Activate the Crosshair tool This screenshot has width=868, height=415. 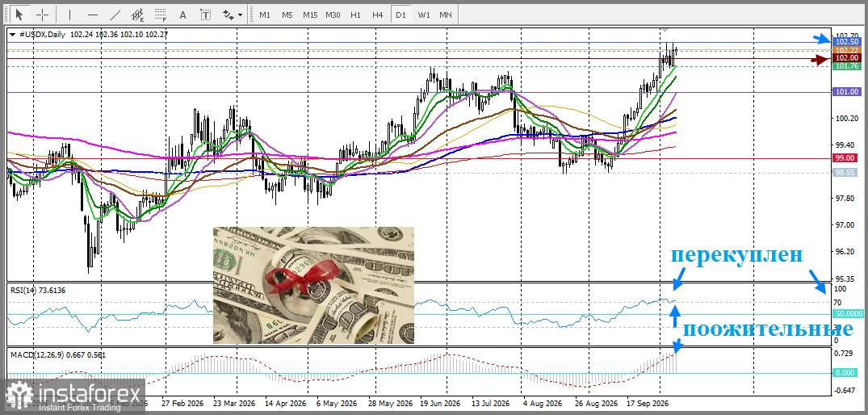(42, 15)
